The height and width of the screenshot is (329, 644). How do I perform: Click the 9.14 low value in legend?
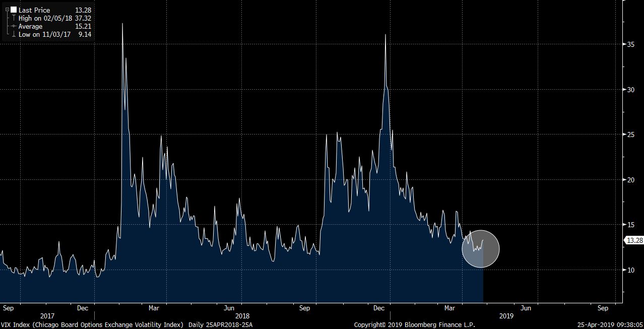(x=84, y=34)
